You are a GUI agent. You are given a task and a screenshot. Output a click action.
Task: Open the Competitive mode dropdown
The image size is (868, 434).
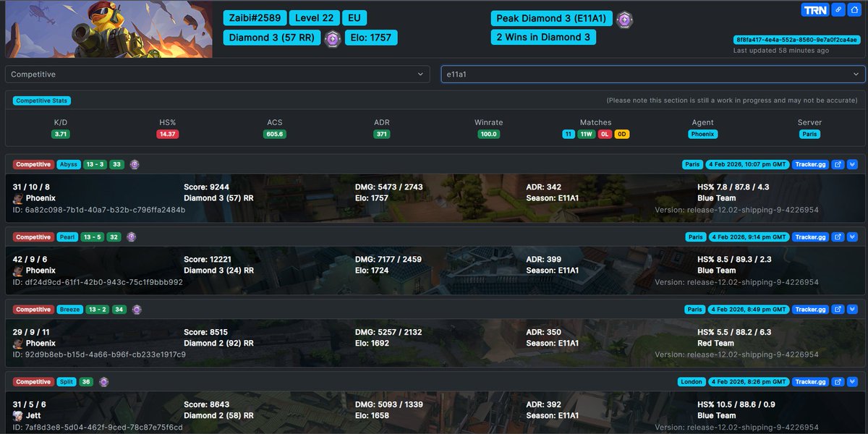coord(218,75)
